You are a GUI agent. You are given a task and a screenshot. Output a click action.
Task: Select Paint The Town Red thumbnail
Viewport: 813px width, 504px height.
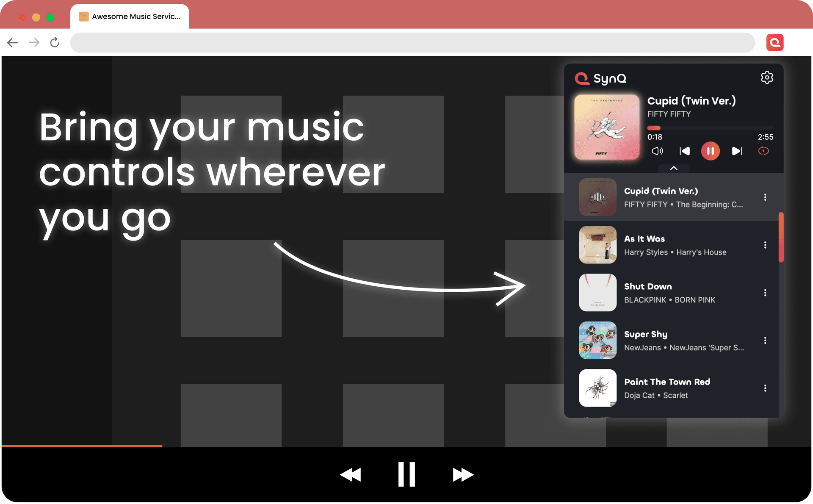pyautogui.click(x=597, y=388)
